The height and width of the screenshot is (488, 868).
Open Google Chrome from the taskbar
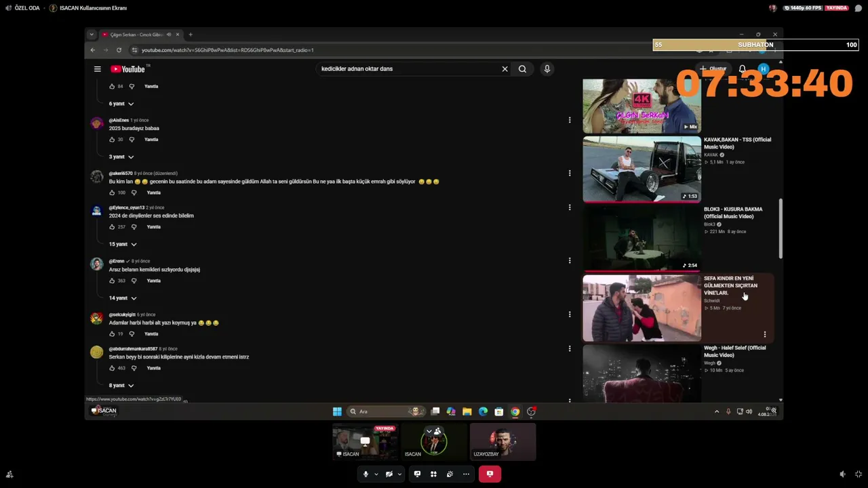click(515, 411)
